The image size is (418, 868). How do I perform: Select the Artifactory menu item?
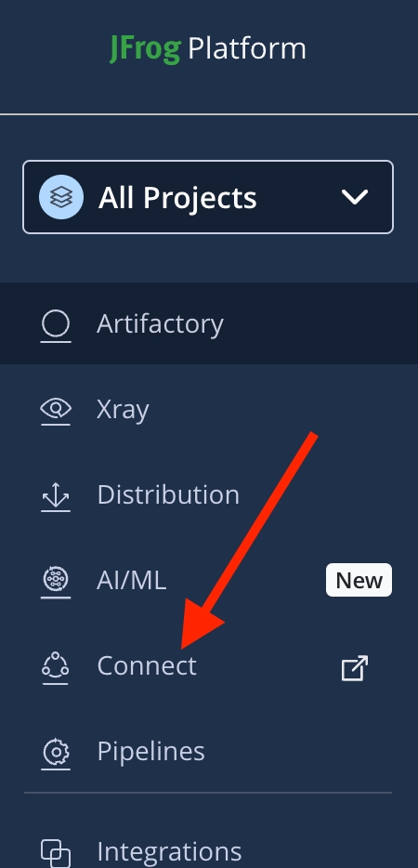point(209,323)
